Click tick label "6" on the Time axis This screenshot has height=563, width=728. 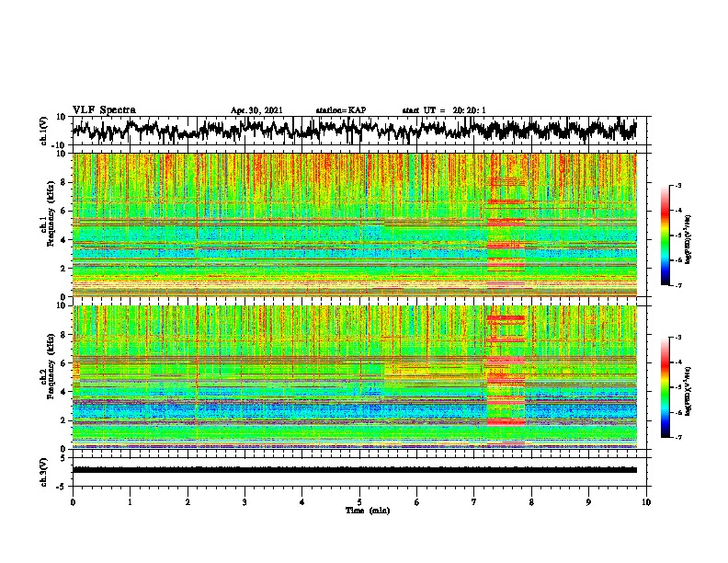tap(416, 502)
